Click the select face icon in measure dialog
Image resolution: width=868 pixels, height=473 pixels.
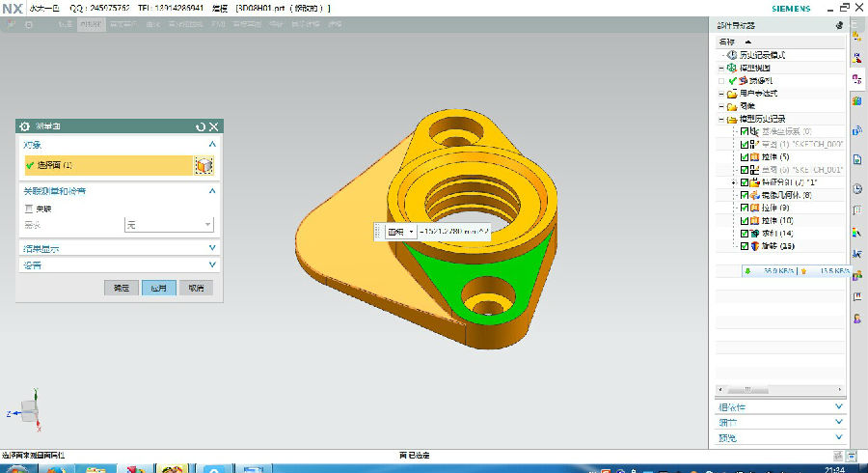point(203,166)
